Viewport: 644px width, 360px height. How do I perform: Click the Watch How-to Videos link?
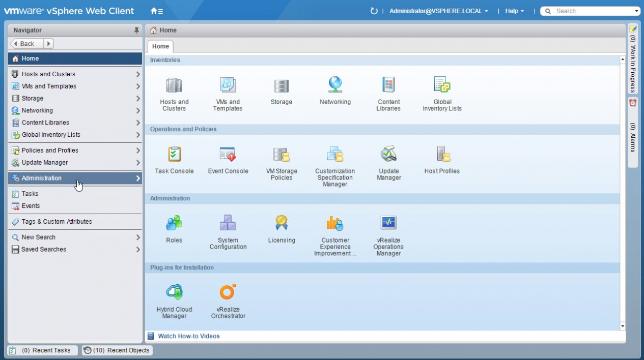(x=189, y=336)
